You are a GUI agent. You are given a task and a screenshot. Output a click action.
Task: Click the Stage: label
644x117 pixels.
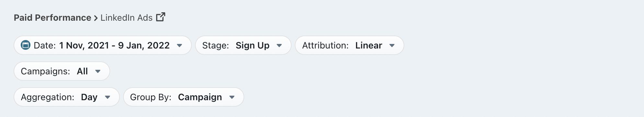click(215, 46)
